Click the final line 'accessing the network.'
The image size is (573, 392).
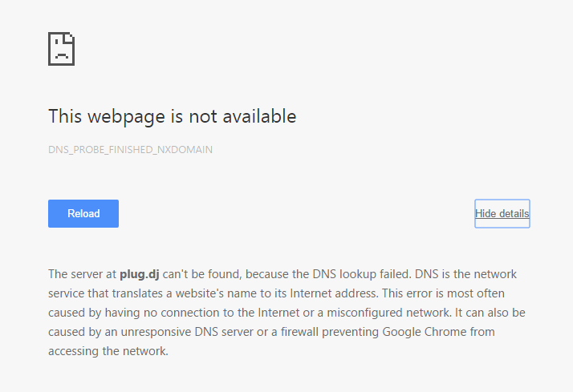(108, 351)
